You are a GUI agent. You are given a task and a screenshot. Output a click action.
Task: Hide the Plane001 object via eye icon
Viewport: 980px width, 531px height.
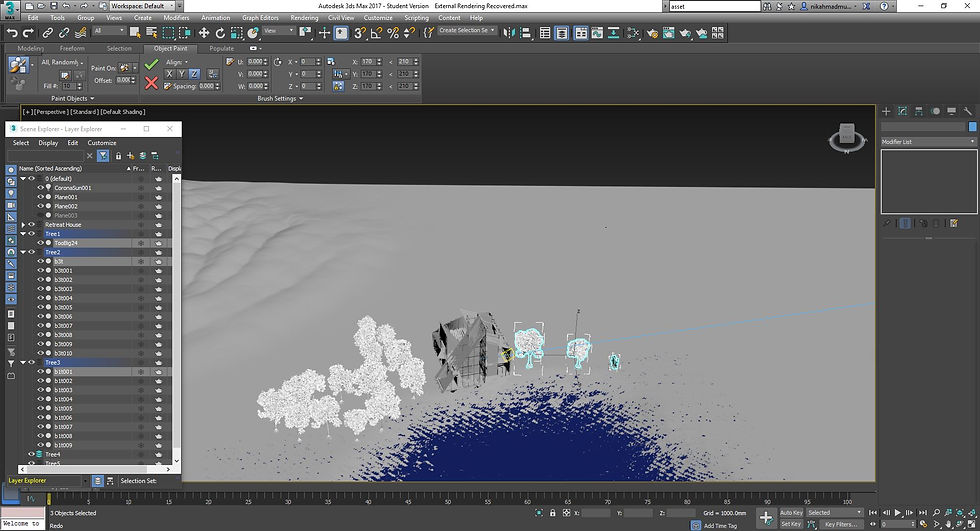(x=41, y=197)
